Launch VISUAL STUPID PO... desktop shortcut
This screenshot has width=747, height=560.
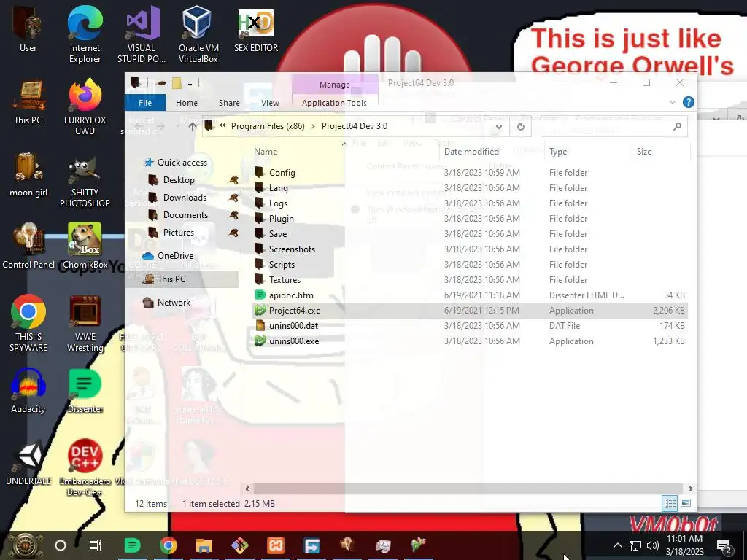pyautogui.click(x=142, y=35)
